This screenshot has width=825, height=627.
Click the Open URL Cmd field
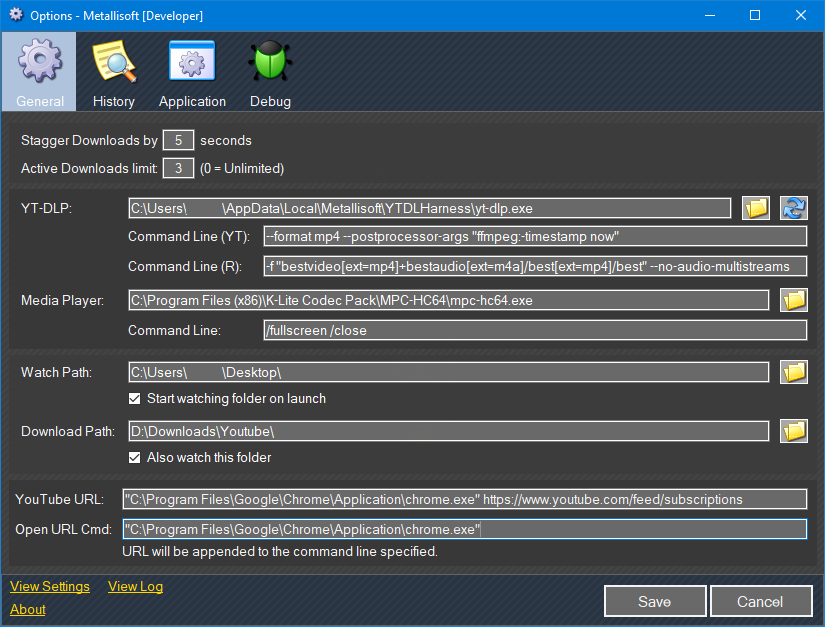[x=464, y=529]
